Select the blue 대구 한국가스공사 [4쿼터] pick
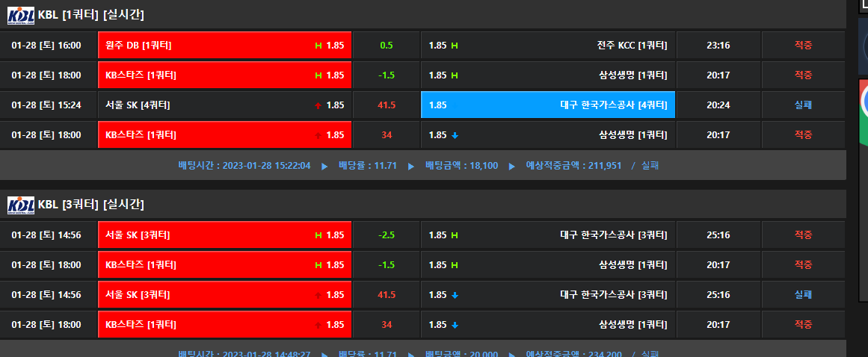Image resolution: width=868 pixels, height=357 pixels. [548, 105]
